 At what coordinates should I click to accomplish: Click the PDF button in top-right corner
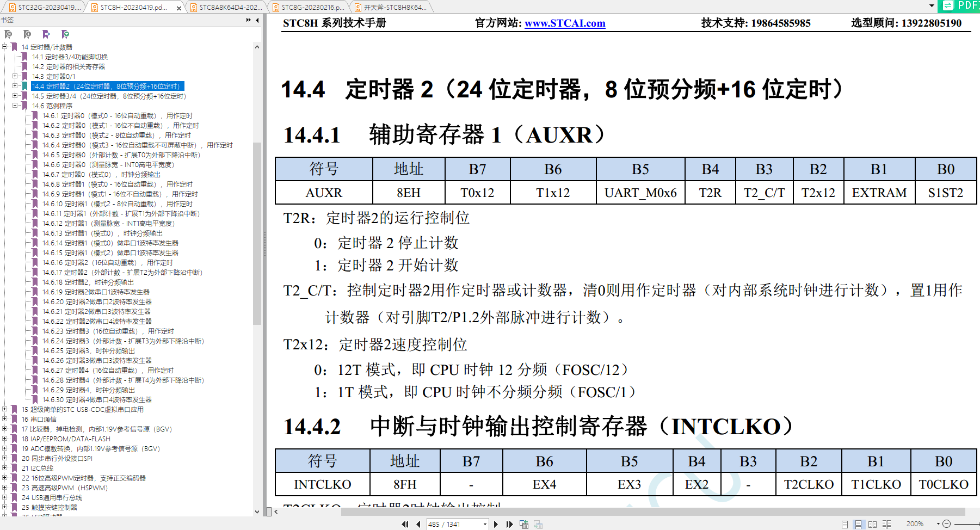960,5
